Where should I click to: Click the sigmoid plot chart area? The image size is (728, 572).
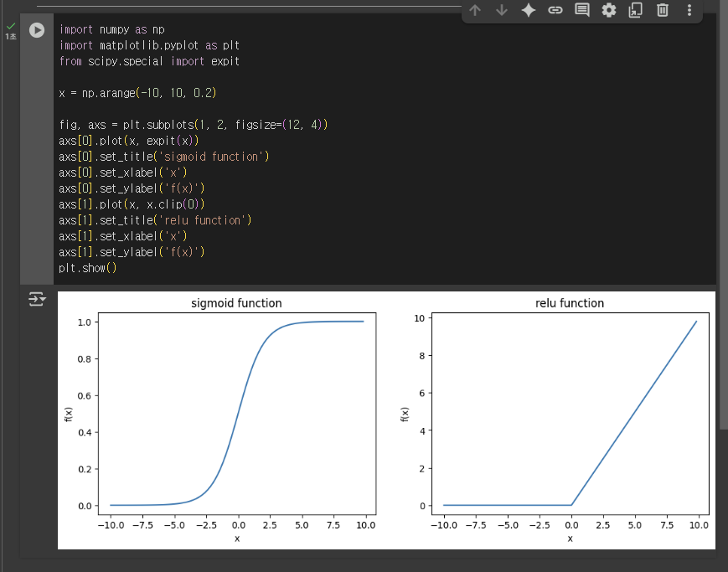(237, 413)
